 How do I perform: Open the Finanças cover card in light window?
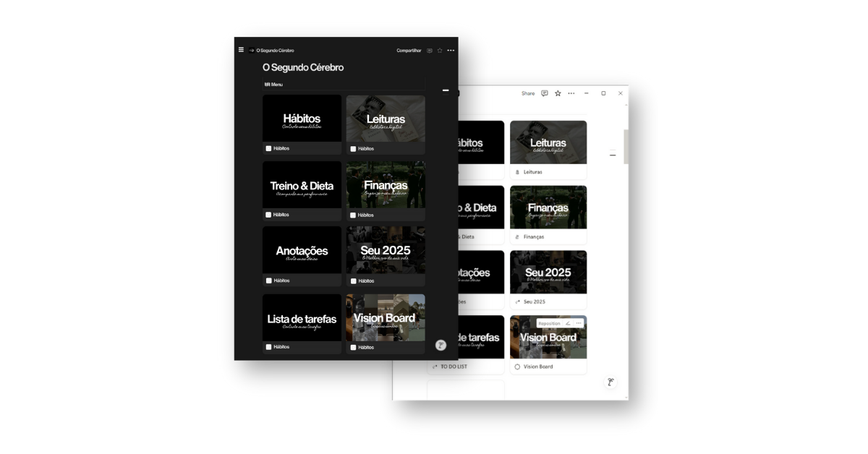(x=548, y=207)
